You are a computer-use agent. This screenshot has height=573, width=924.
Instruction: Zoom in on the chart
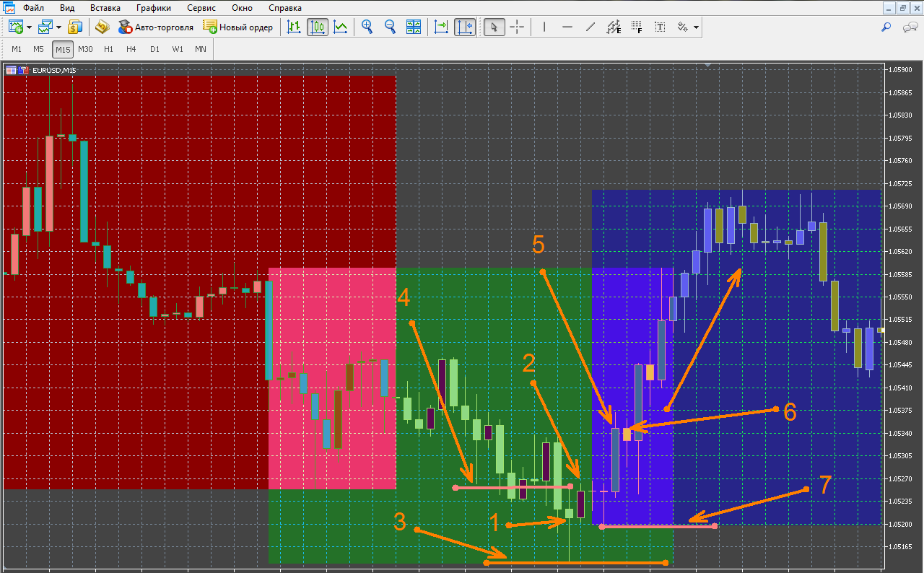(x=367, y=27)
